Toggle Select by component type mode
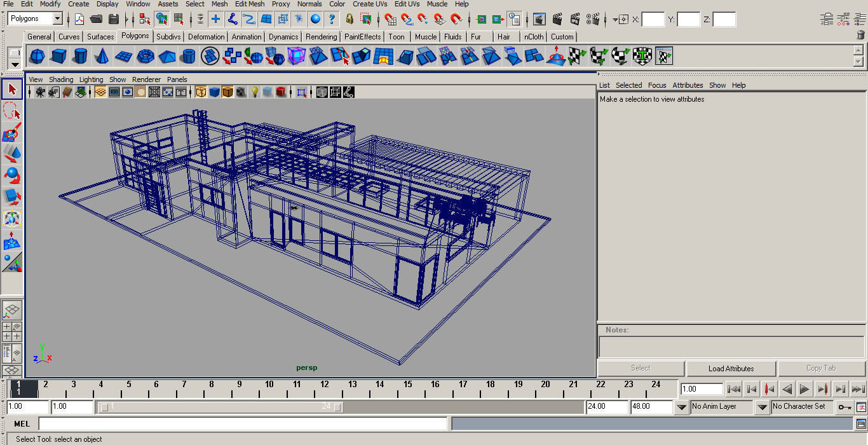This screenshot has width=868, height=445. click(x=179, y=18)
